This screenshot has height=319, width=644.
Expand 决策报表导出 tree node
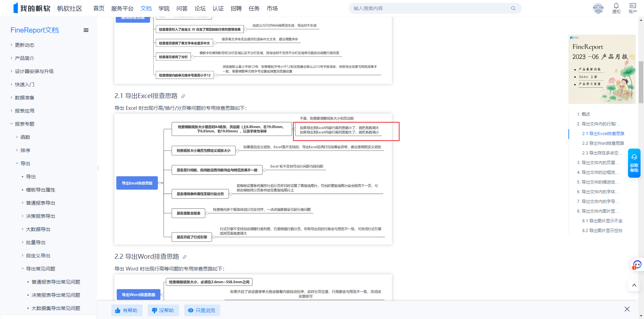(x=23, y=216)
